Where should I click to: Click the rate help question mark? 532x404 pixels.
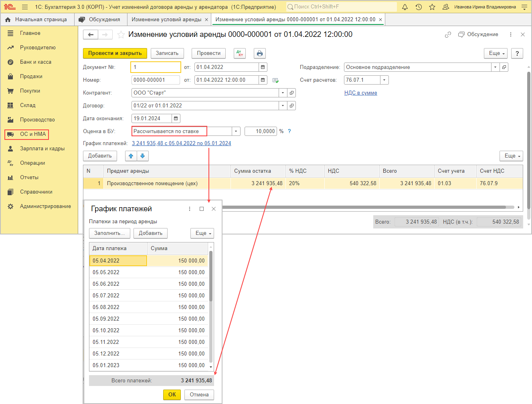[289, 131]
